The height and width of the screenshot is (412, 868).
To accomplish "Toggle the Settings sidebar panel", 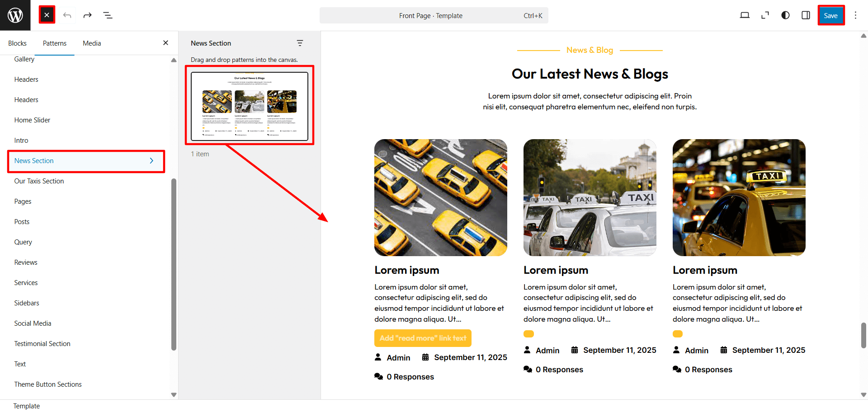I will 806,15.
